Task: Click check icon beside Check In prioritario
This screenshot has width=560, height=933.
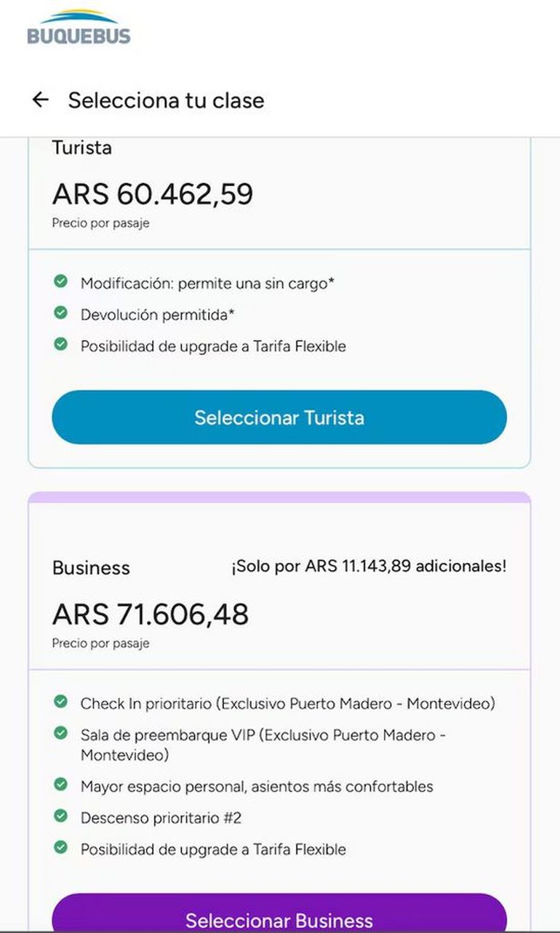Action: coord(61,702)
